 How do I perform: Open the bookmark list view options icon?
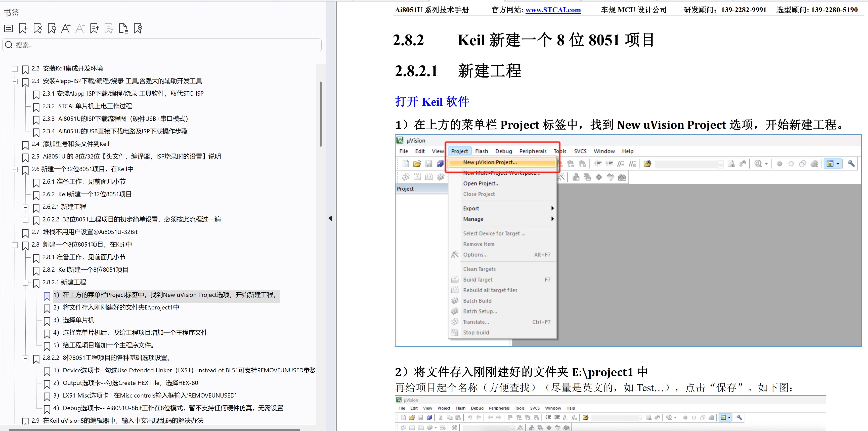pyautogui.click(x=9, y=29)
